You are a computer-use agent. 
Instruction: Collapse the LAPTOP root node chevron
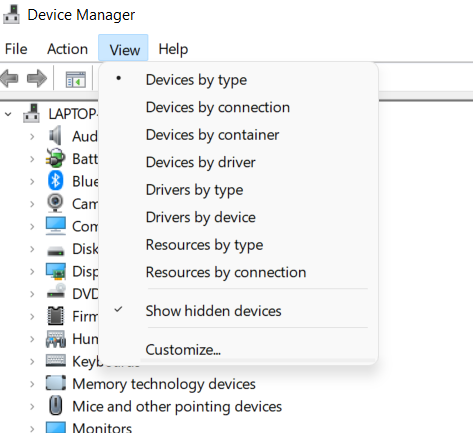click(8, 114)
